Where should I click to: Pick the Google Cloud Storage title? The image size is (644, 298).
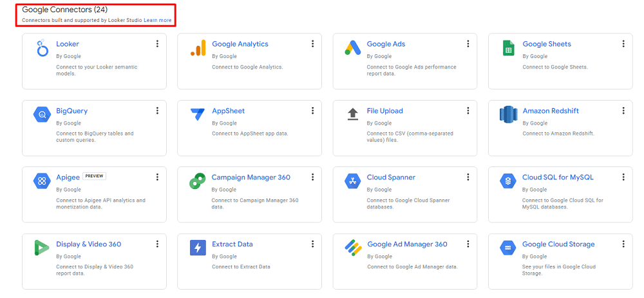pos(558,244)
